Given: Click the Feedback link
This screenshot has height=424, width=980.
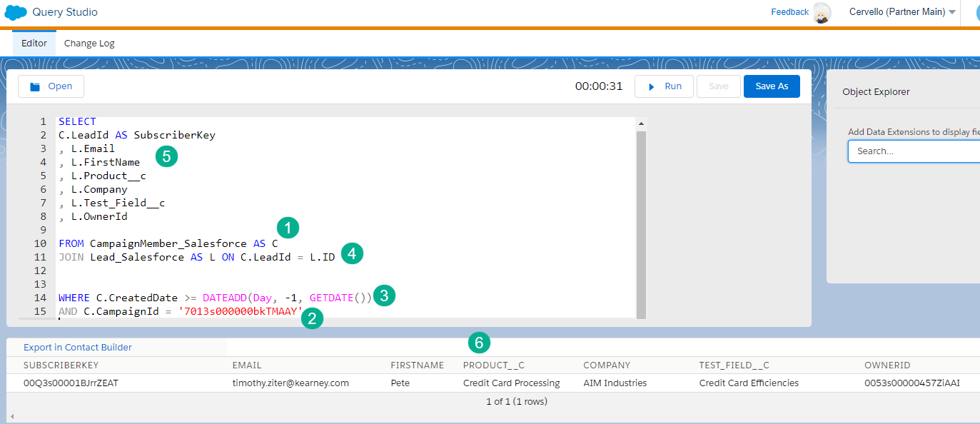Looking at the screenshot, I should 789,11.
